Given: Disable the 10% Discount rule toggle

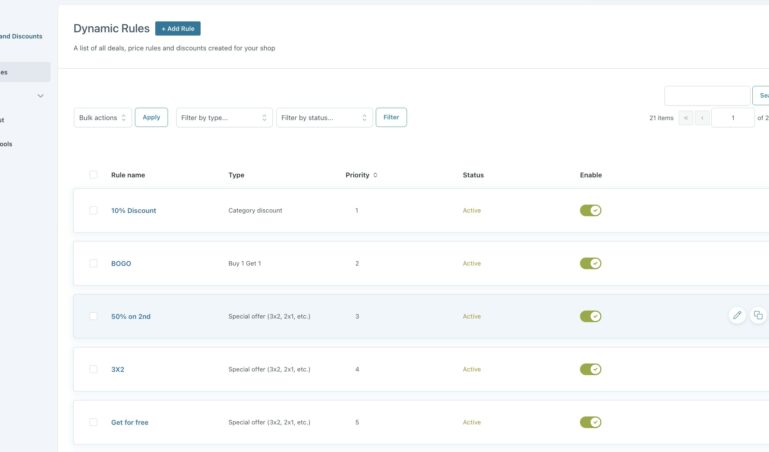Looking at the screenshot, I should (590, 211).
